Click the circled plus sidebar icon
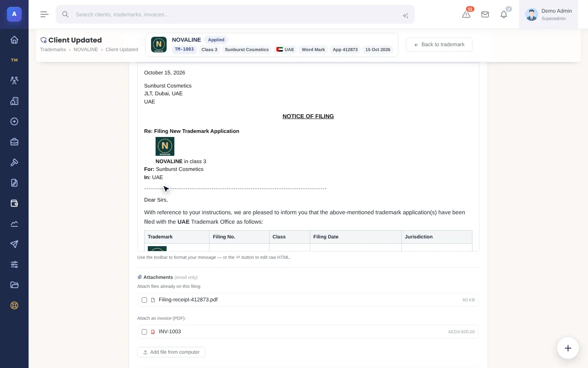Image resolution: width=588 pixels, height=368 pixels. 14,121
